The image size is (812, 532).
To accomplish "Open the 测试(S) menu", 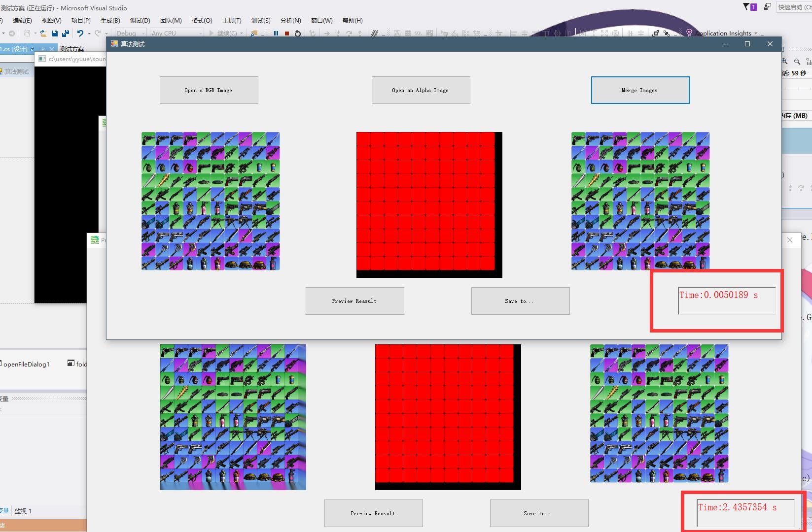I will pos(261,20).
